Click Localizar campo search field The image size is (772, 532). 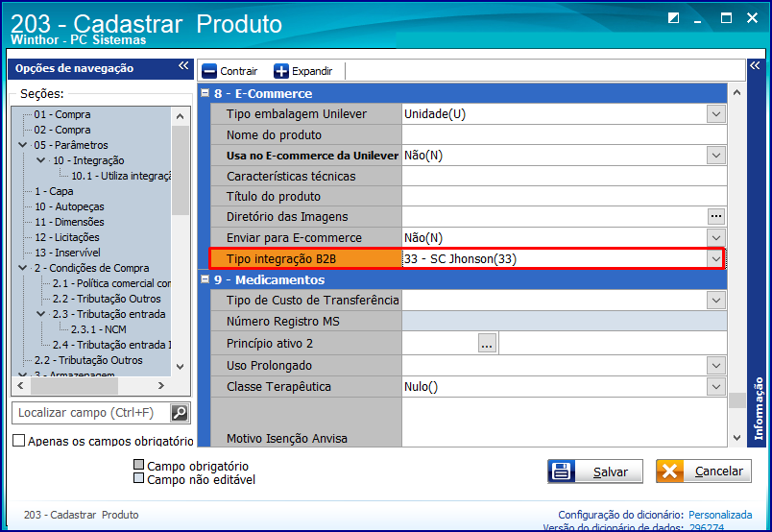[91, 413]
